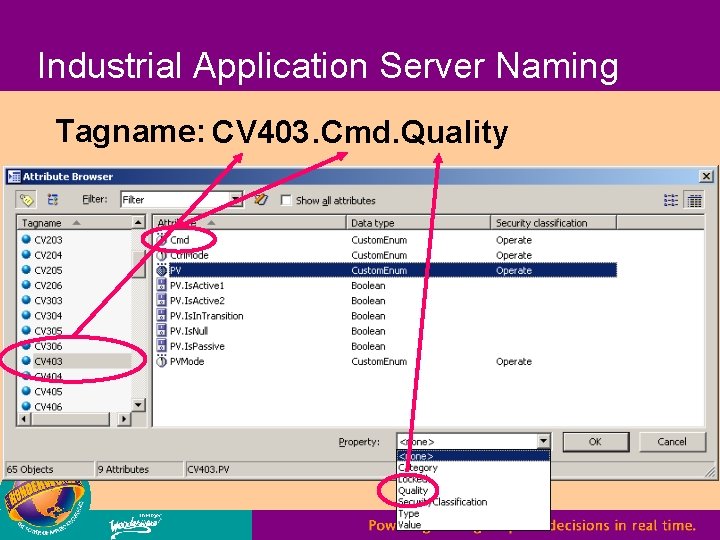Image resolution: width=720 pixels, height=540 pixels.
Task: Select tagname CV403 in the list
Action: (x=48, y=361)
